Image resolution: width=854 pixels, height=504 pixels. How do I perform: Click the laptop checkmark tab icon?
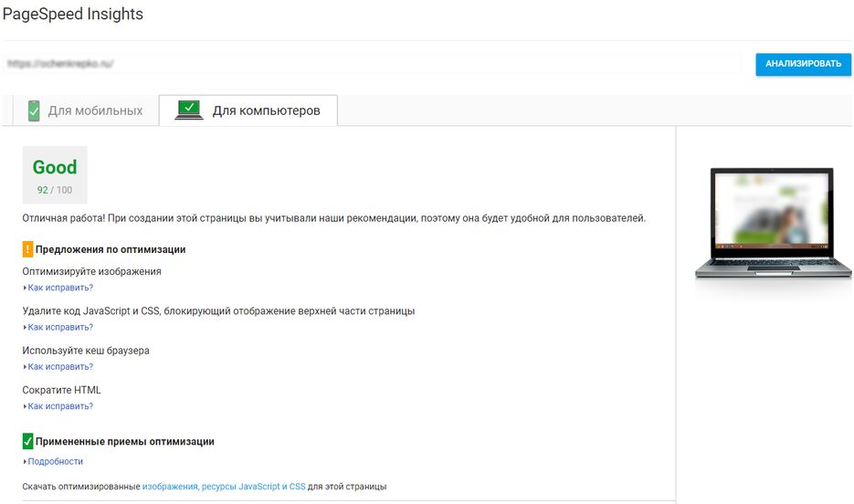[x=188, y=110]
